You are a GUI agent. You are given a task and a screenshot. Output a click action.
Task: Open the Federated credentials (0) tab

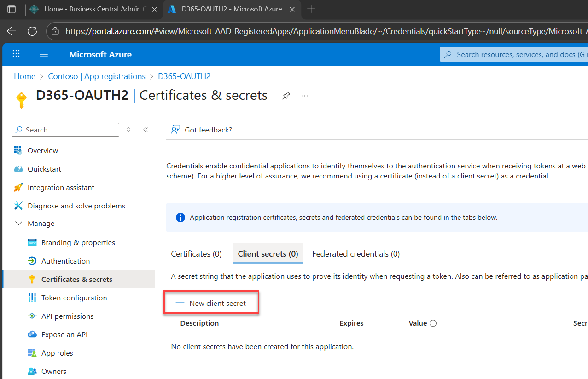356,254
